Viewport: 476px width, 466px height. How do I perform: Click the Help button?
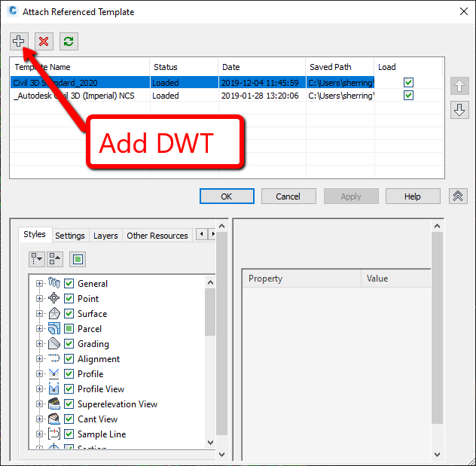(413, 196)
